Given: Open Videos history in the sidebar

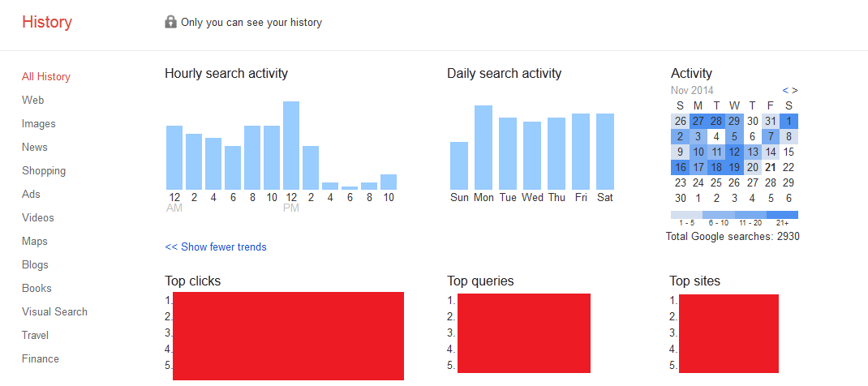Looking at the screenshot, I should pos(38,217).
